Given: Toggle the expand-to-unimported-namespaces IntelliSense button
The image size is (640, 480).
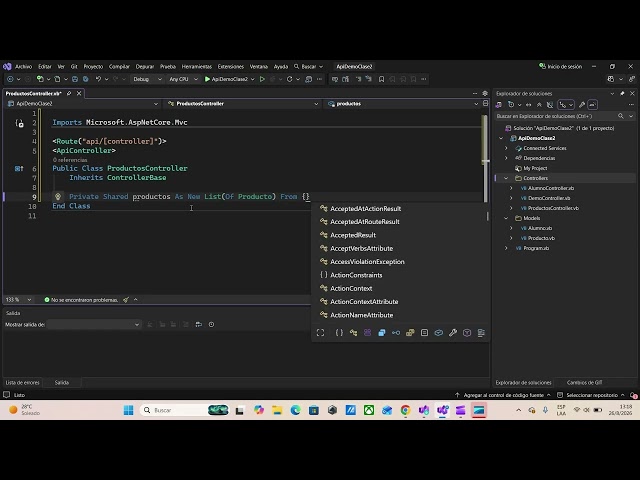Looking at the screenshot, I should (320, 333).
